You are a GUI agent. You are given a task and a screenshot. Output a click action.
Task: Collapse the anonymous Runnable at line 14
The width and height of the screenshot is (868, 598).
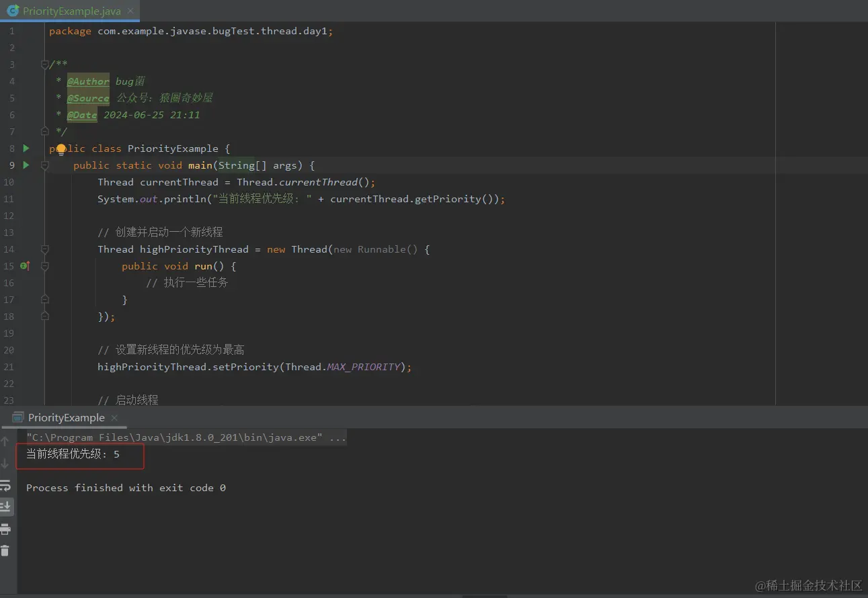45,249
